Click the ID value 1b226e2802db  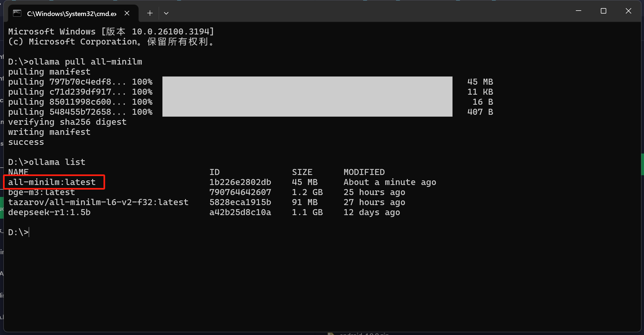tap(240, 182)
